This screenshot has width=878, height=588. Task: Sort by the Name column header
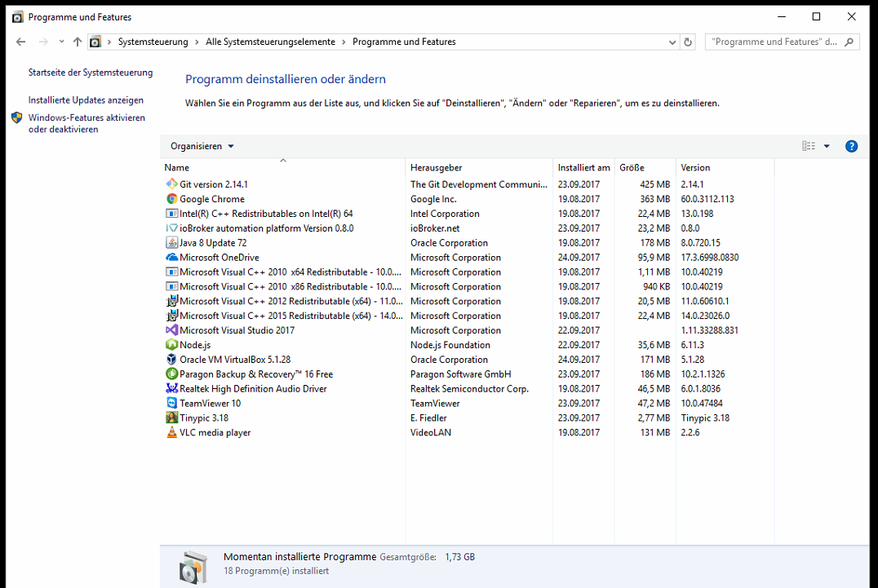(x=283, y=167)
